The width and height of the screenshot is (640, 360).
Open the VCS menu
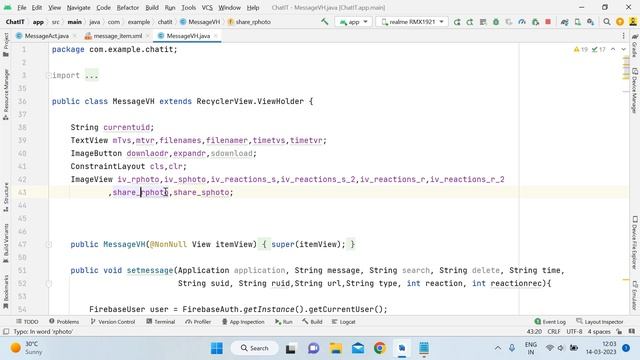[207, 7]
